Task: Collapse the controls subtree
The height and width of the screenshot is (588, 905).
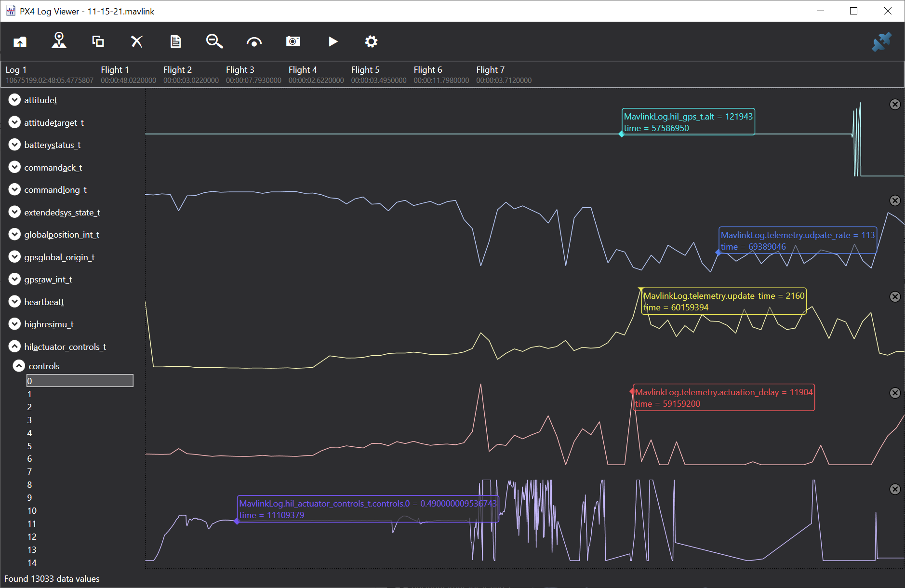Action: pyautogui.click(x=19, y=365)
